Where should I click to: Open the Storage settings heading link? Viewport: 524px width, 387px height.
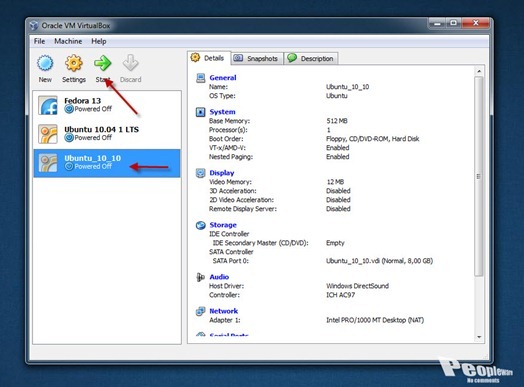click(x=223, y=225)
